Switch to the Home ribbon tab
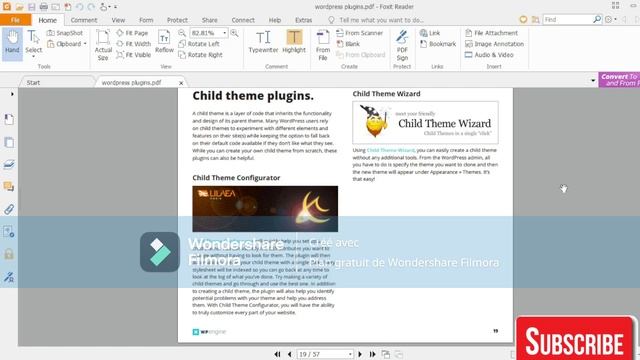This screenshot has height=360, width=640. click(x=47, y=20)
